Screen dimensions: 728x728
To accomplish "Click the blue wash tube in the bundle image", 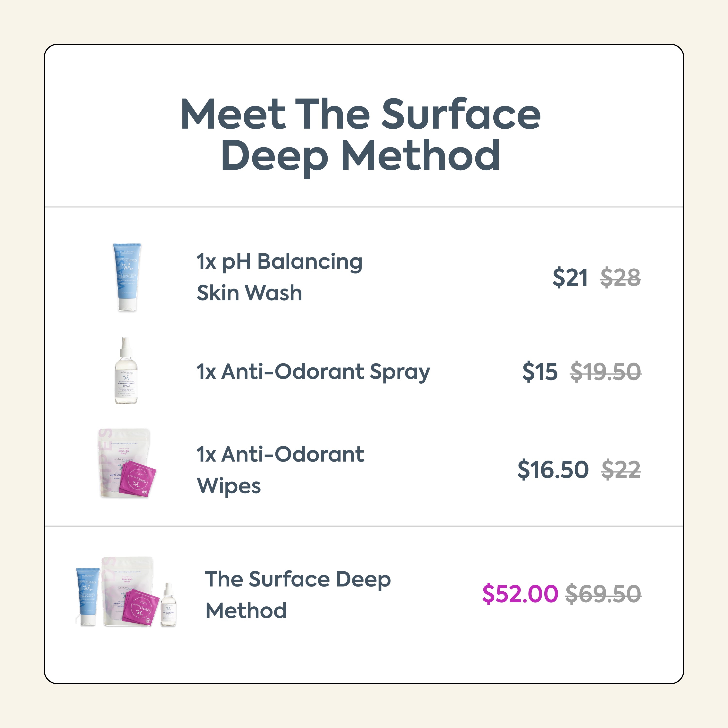I will [x=88, y=596].
